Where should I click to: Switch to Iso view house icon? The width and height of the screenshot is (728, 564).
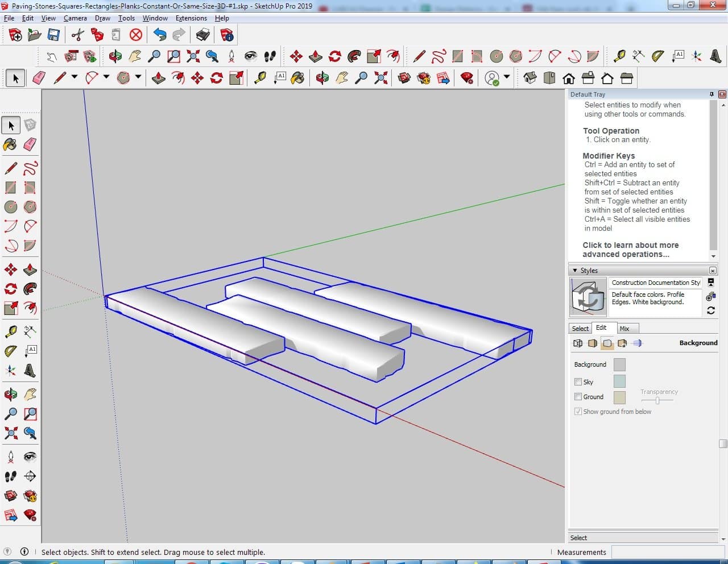[x=530, y=78]
